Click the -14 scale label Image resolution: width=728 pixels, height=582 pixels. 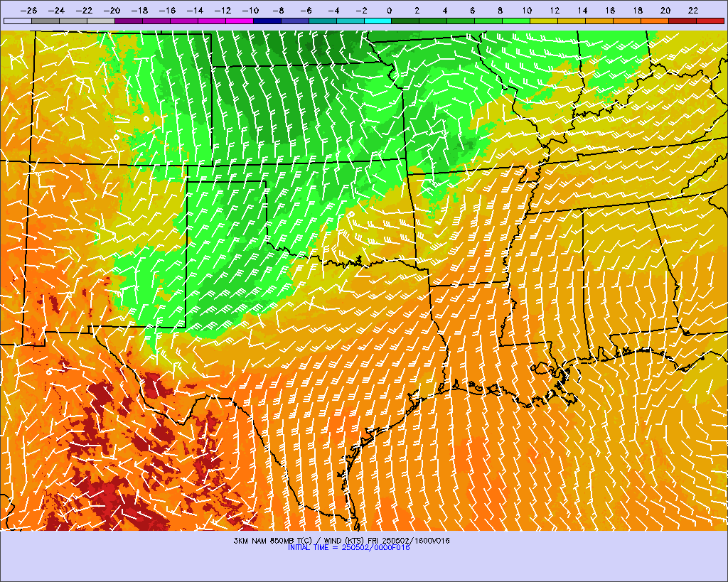tap(195, 11)
